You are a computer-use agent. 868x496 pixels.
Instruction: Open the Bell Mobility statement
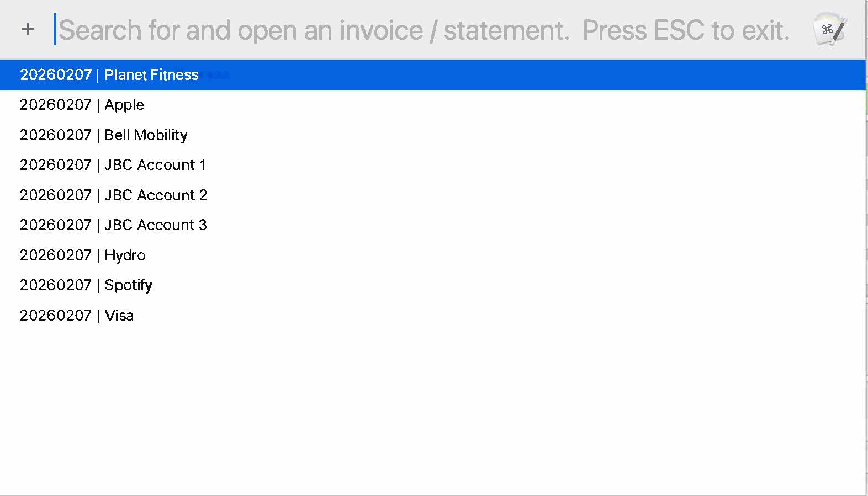point(104,135)
